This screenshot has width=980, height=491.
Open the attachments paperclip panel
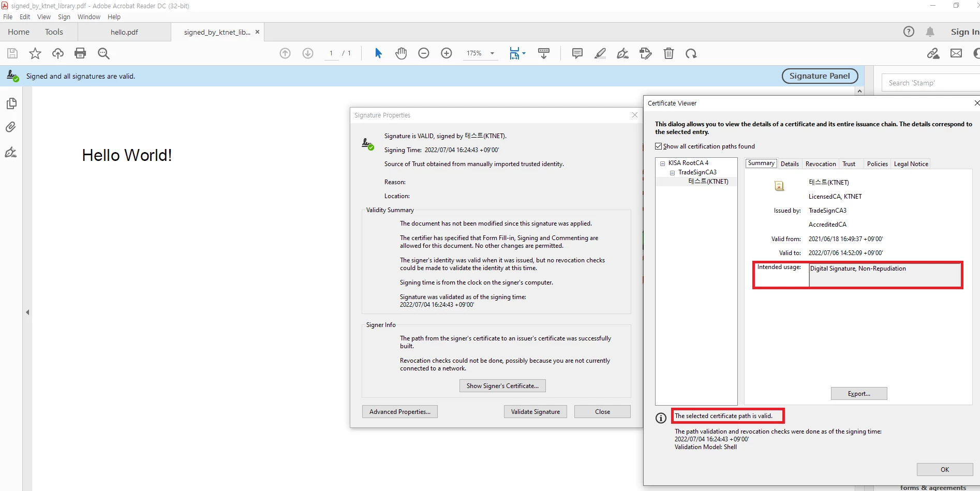(11, 127)
